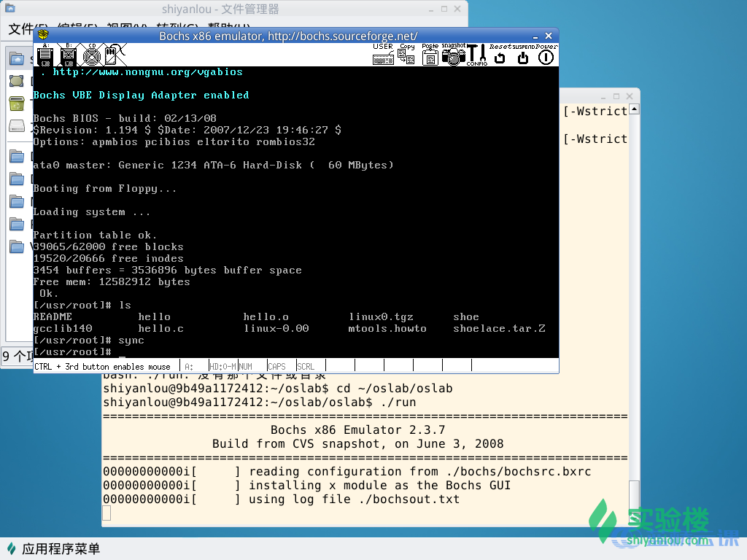Toggle the floppy A: drive icon

(x=45, y=55)
